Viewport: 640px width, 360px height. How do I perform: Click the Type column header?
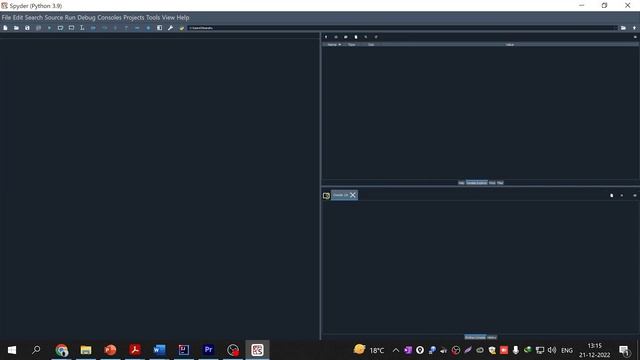tap(351, 44)
